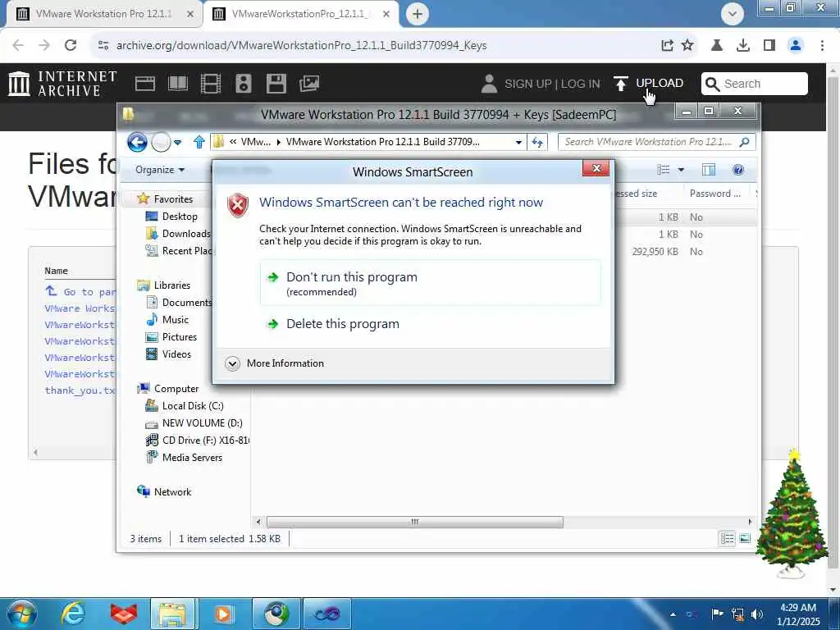Switch to the first VMware Workstation Pro 12.1.1 tab
The image size is (840, 630).
click(x=104, y=14)
